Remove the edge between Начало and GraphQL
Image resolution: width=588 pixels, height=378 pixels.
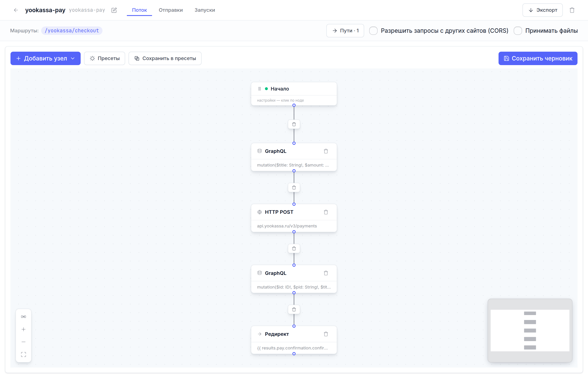(x=294, y=125)
